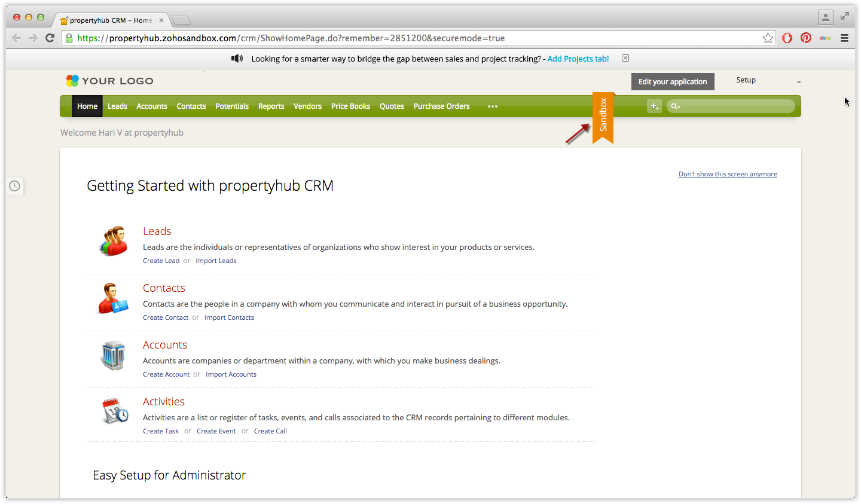Click the Create Lead link
The height and width of the screenshot is (504, 861).
tap(161, 261)
